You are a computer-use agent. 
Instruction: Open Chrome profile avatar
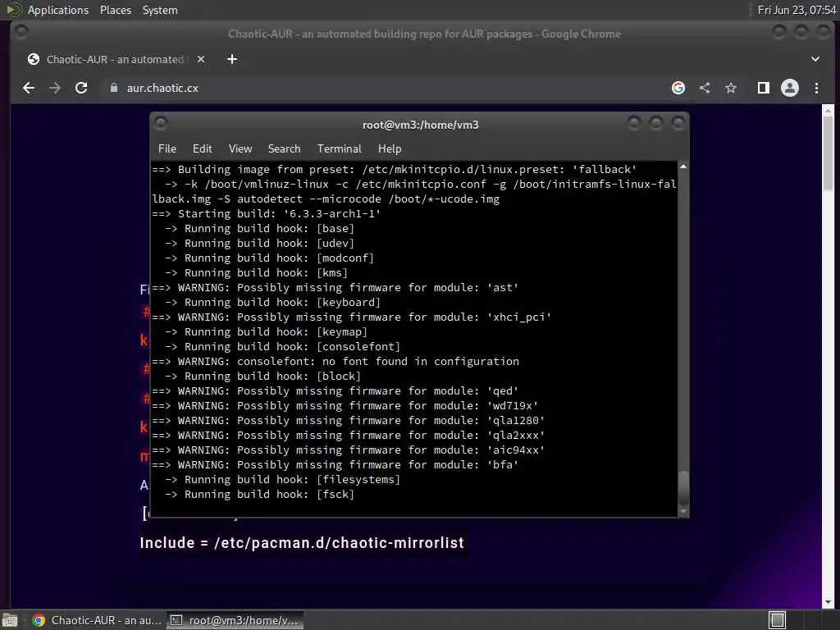[790, 88]
